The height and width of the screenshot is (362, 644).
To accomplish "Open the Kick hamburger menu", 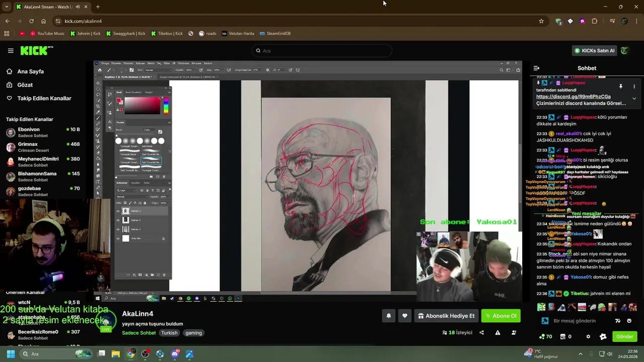I will [11, 51].
